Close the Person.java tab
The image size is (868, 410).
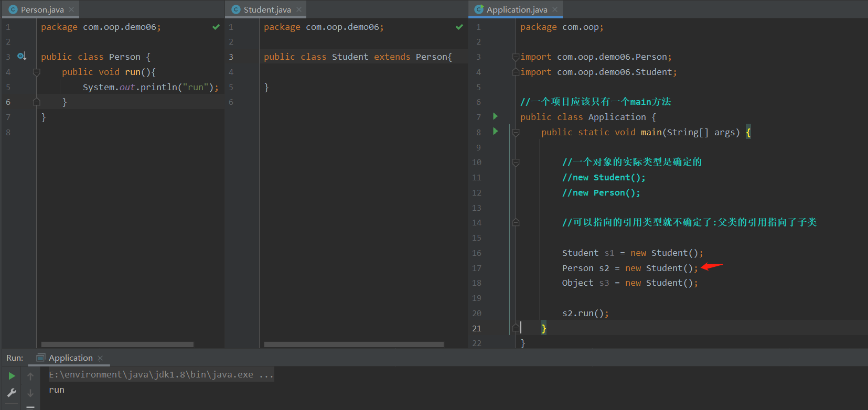71,9
